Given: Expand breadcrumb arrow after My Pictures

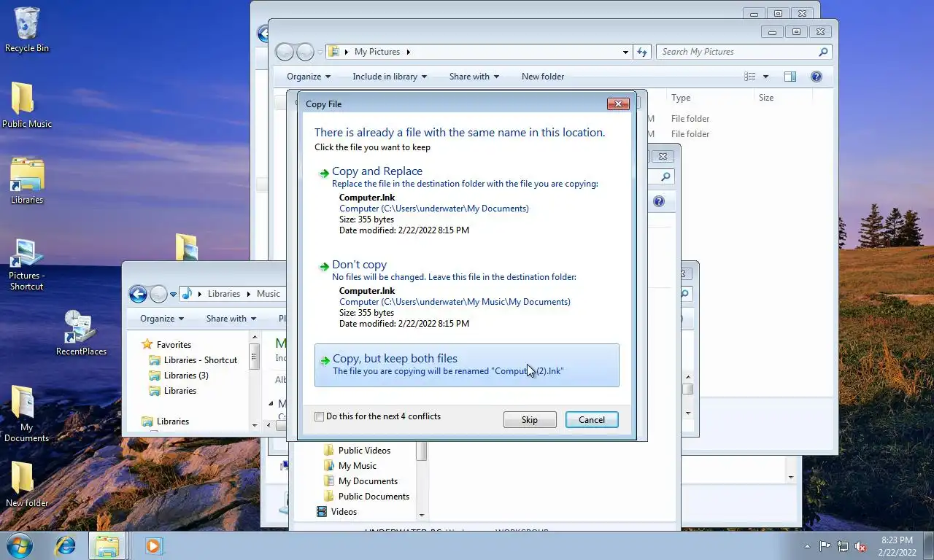Looking at the screenshot, I should pyautogui.click(x=409, y=52).
